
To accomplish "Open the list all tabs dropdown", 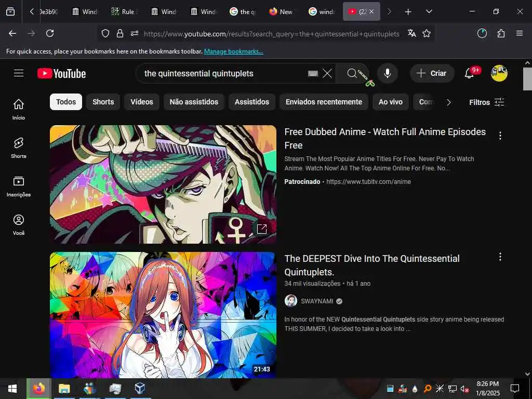I will point(429,11).
